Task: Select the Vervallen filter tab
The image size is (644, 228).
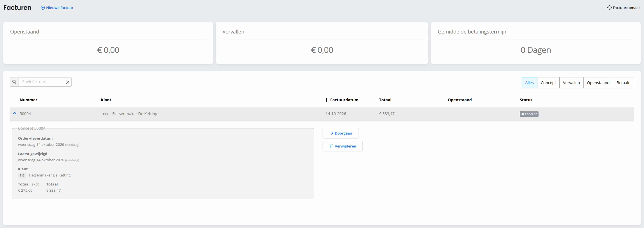Action: (x=571, y=83)
